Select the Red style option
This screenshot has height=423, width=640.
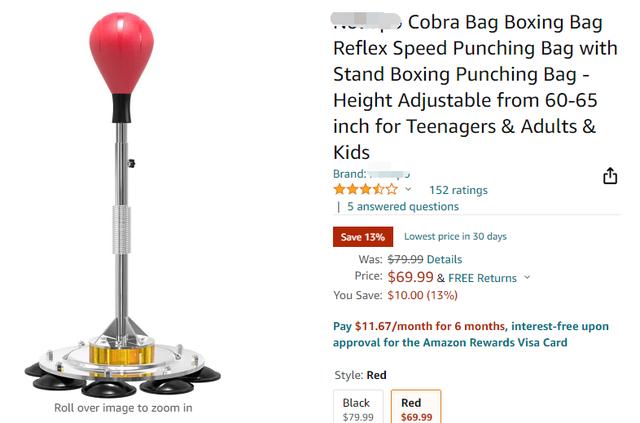[x=416, y=407]
